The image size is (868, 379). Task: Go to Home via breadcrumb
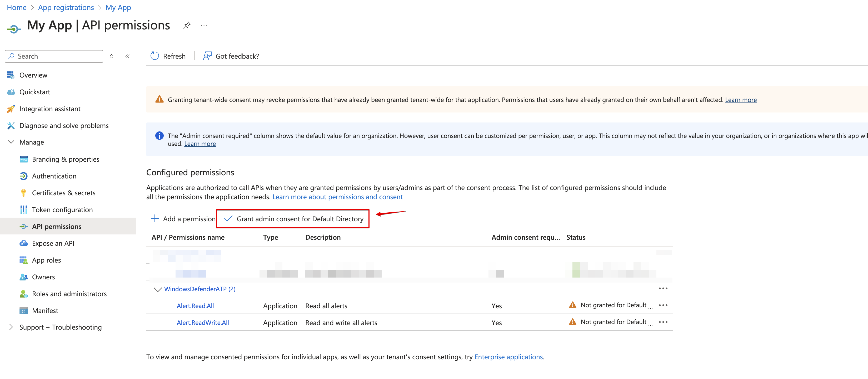coord(16,7)
